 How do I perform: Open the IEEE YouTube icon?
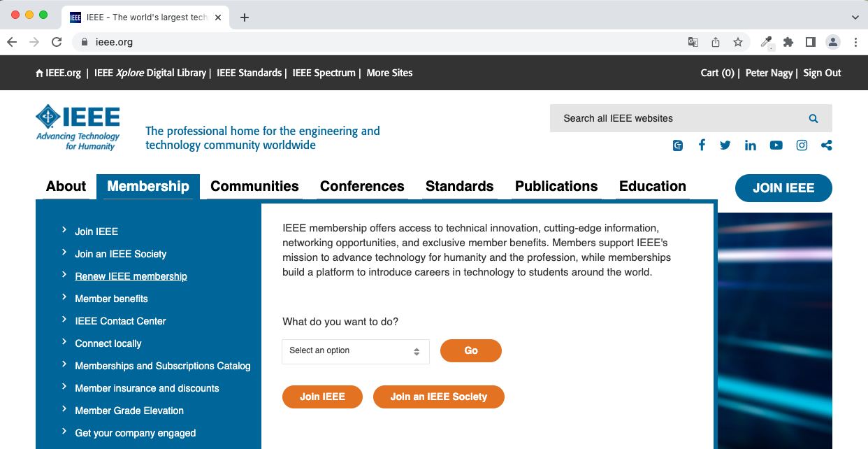point(776,145)
